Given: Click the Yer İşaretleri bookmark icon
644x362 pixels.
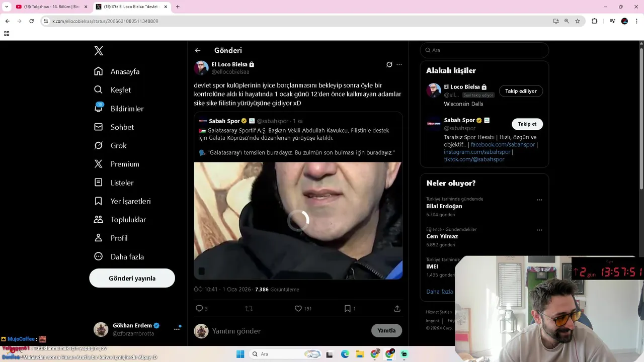Looking at the screenshot, I should click(x=99, y=201).
